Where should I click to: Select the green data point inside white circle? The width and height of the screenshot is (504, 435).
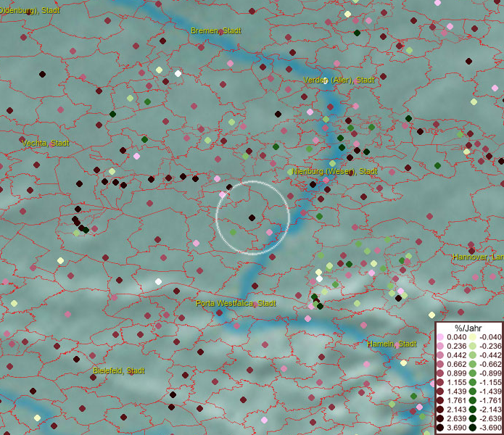pos(233,232)
